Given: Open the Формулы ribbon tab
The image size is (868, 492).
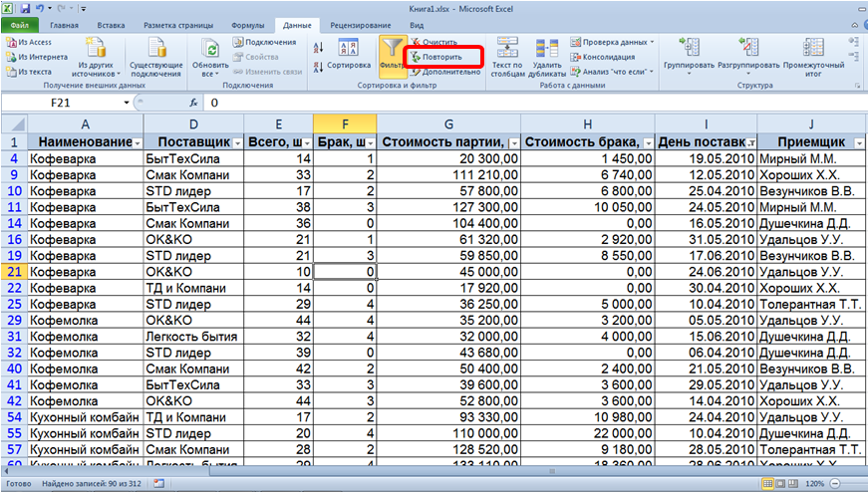Looking at the screenshot, I should click(x=246, y=23).
